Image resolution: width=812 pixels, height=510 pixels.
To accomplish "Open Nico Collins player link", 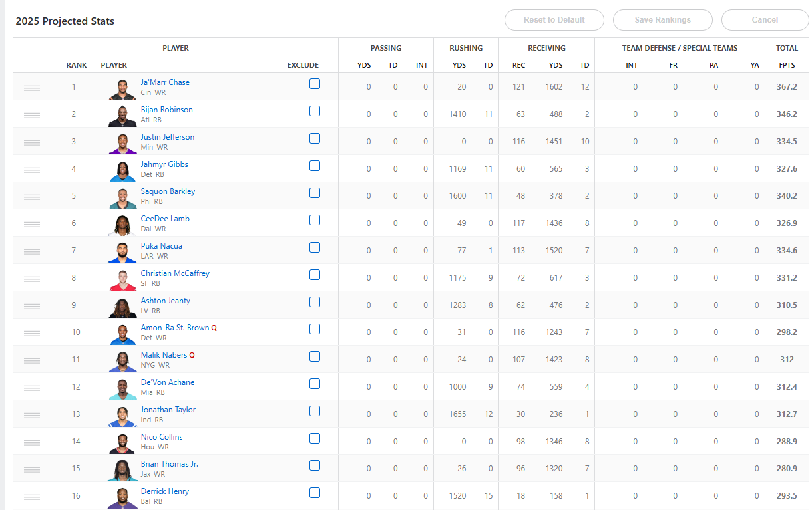I will (162, 437).
